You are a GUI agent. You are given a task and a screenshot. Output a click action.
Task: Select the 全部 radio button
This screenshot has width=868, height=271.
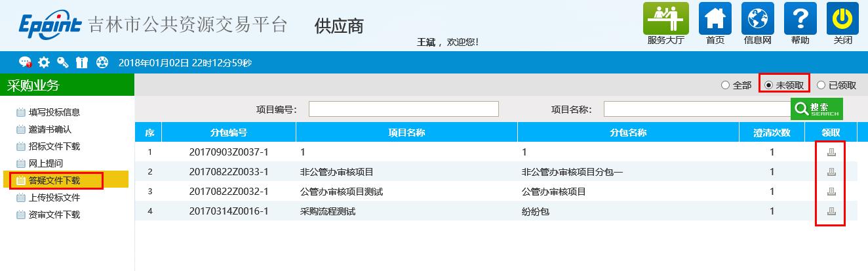coord(725,85)
